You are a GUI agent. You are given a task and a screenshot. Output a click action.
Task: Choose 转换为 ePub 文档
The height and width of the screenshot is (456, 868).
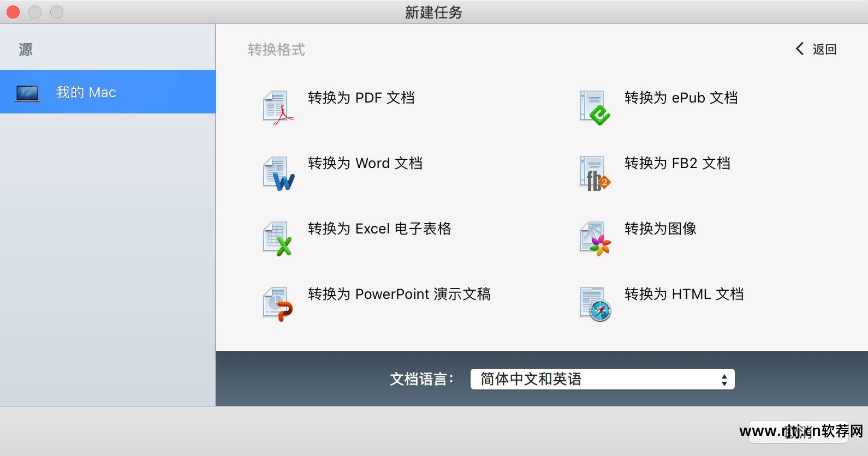[x=681, y=98]
